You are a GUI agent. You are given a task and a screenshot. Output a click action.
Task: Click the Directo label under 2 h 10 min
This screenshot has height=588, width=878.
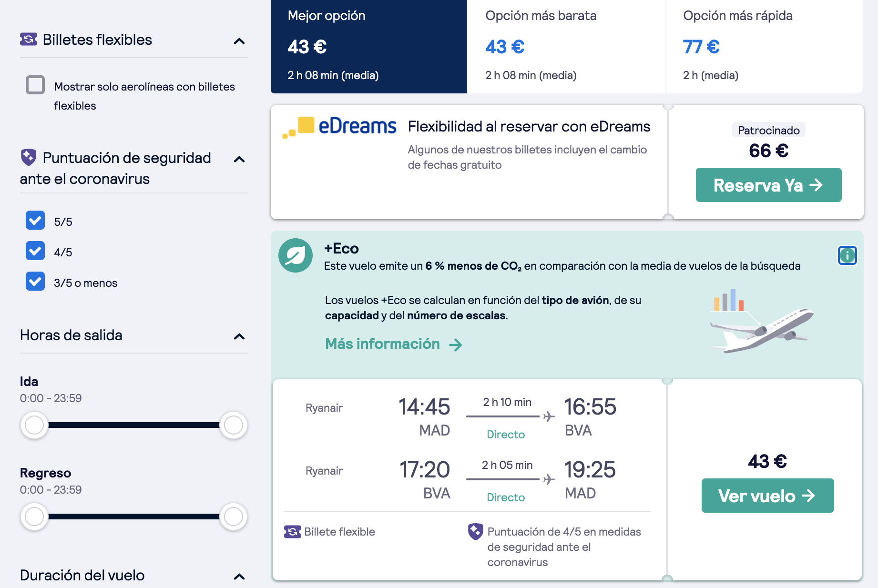point(505,435)
